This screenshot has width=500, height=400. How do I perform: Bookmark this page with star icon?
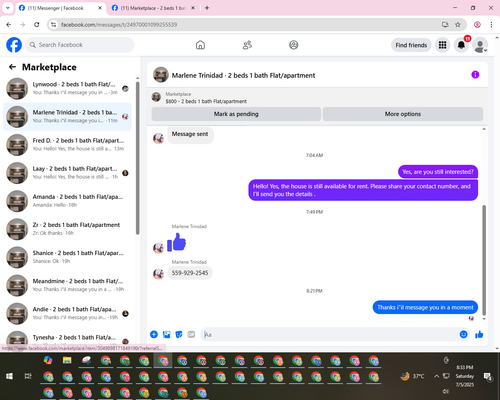point(458,25)
